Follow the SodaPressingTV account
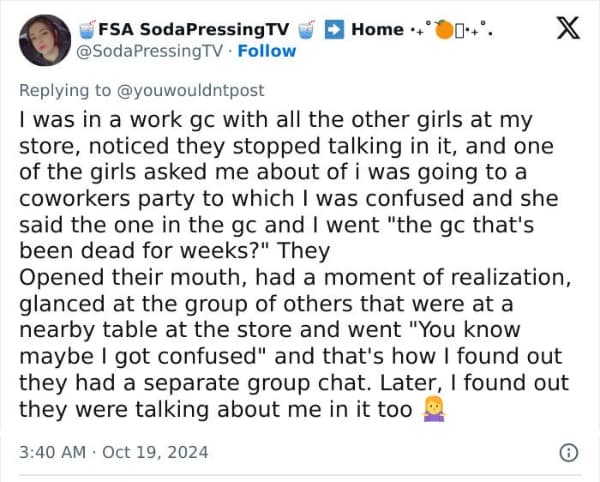The image size is (600, 482). (x=267, y=50)
